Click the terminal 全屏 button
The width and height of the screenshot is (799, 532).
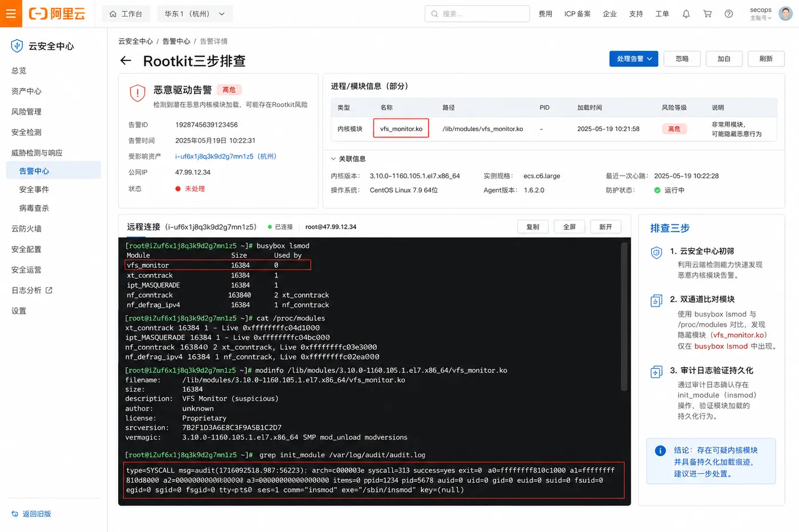click(570, 227)
